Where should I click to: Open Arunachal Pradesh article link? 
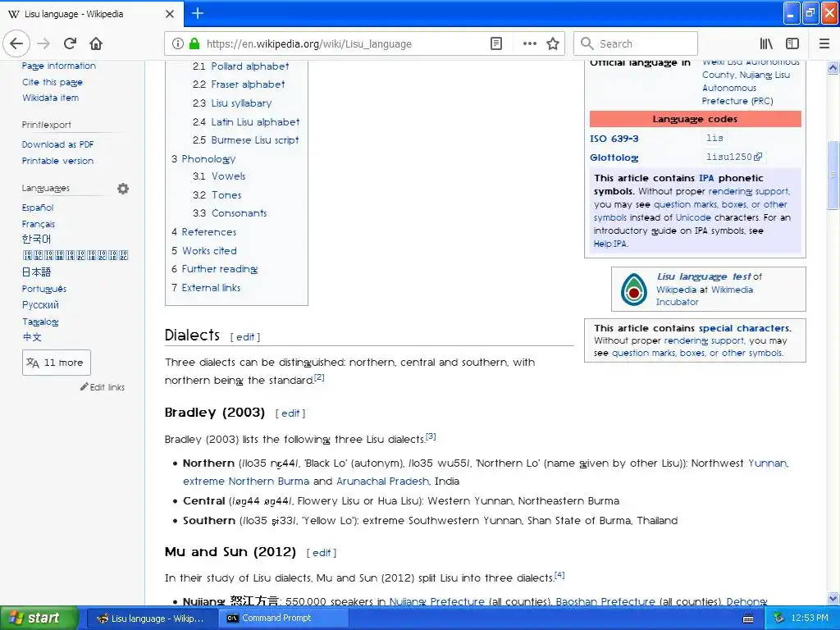382,481
